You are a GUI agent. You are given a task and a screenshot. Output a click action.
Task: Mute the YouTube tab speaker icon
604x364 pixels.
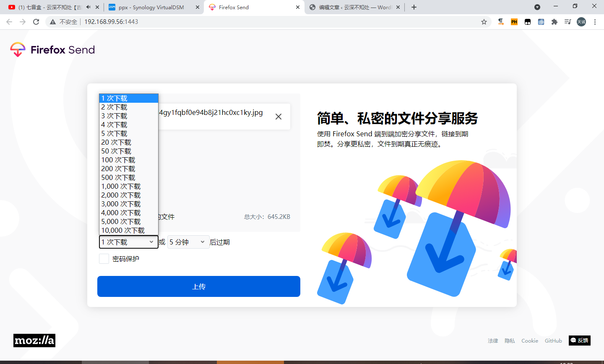point(88,7)
